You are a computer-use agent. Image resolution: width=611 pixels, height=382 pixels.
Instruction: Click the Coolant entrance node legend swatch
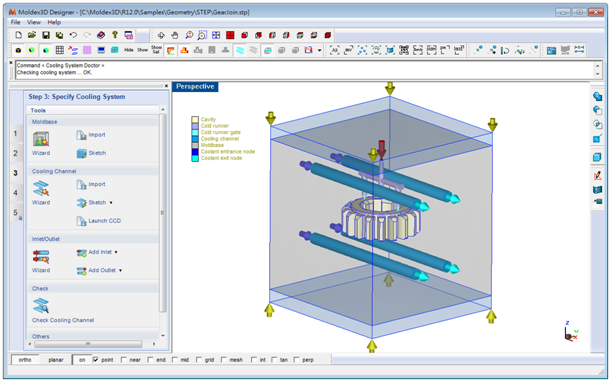pos(195,152)
